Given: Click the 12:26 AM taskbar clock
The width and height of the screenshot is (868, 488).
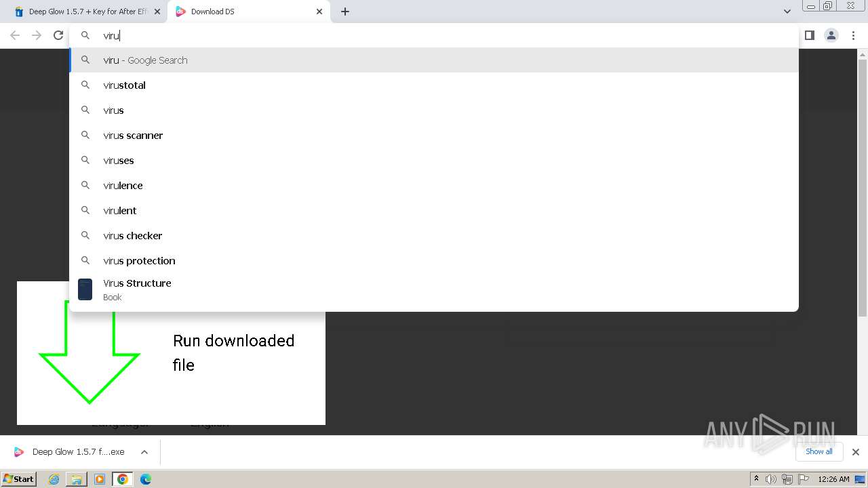Looking at the screenshot, I should [833, 479].
